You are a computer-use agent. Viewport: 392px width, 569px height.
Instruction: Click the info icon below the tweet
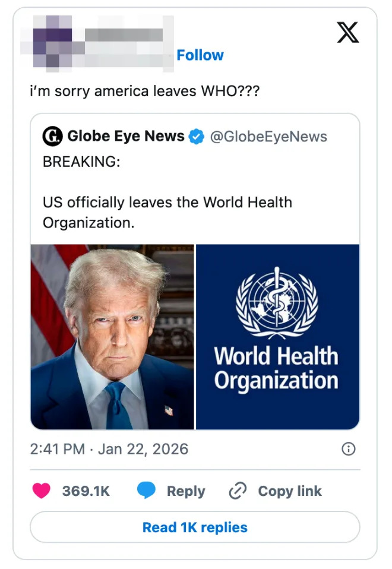coord(349,450)
